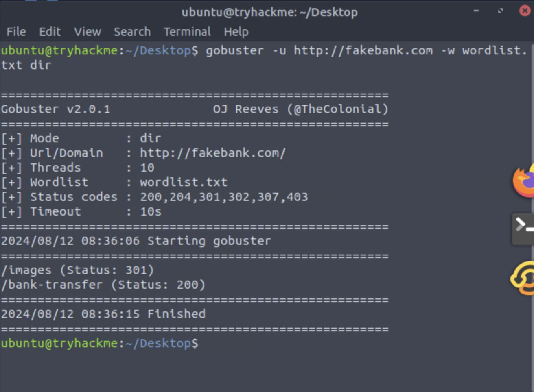Open the Help menu
Viewport: 534px width, 392px height.
click(236, 32)
